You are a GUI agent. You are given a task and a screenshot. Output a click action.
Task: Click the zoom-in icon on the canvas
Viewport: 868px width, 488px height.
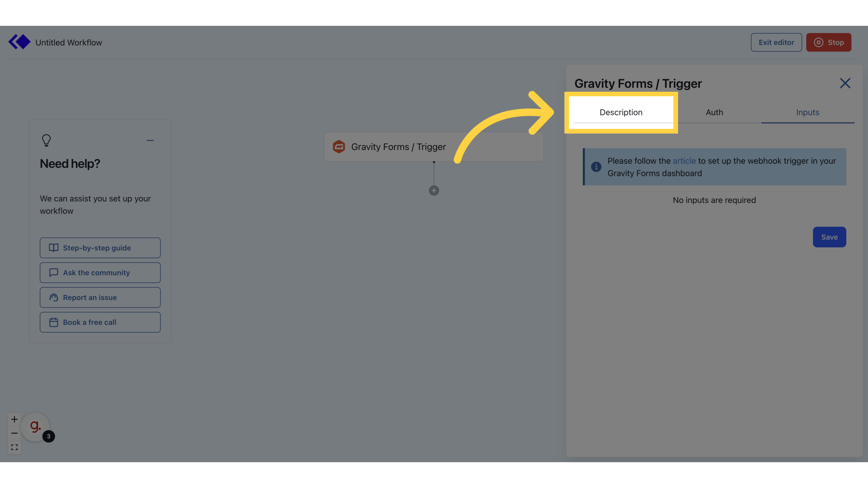click(x=14, y=419)
